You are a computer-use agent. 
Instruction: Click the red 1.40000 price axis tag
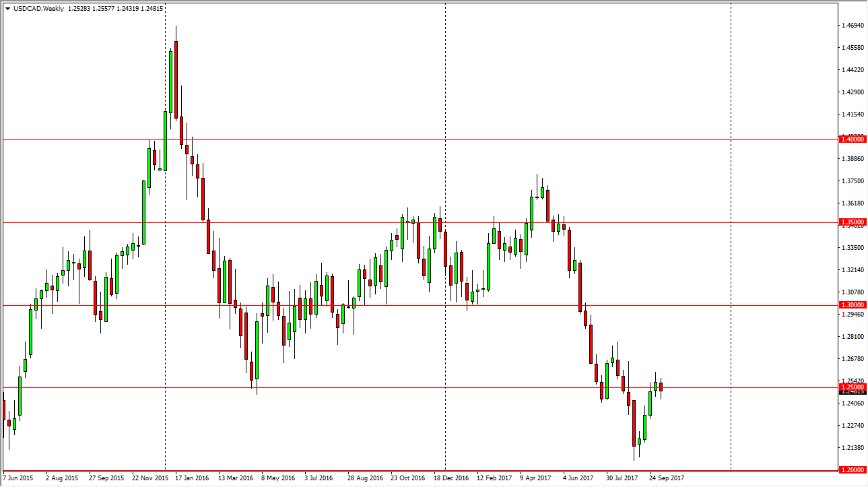pos(851,139)
